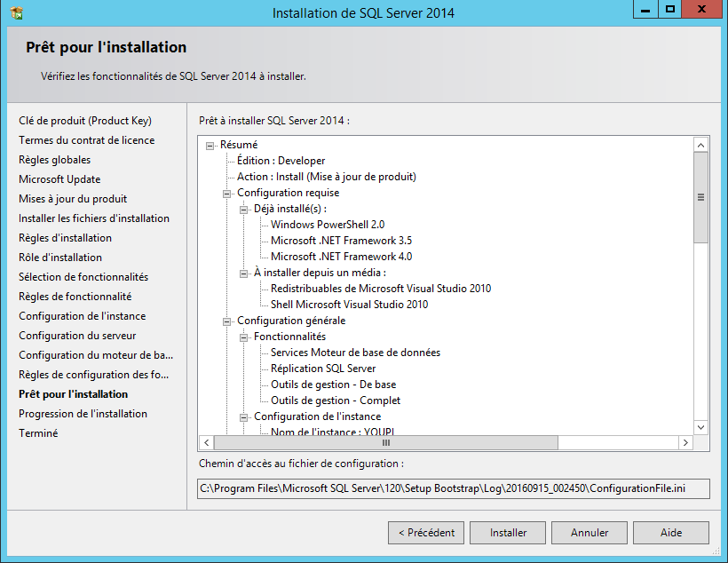Select Windows PowerShell 2.0 in the tree
The width and height of the screenshot is (728, 563).
(328, 225)
